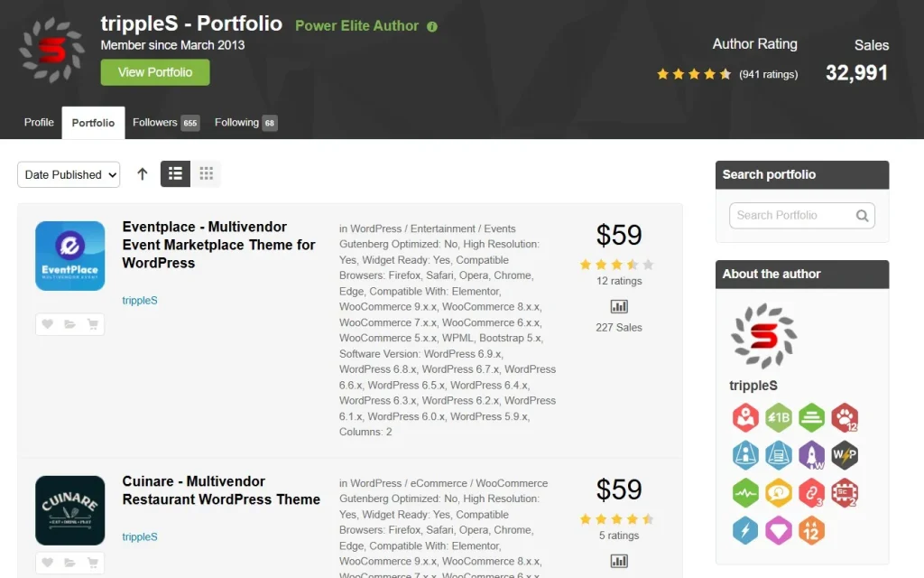This screenshot has height=578, width=924.
Task: Click the WP lightning author badge
Action: click(x=845, y=454)
